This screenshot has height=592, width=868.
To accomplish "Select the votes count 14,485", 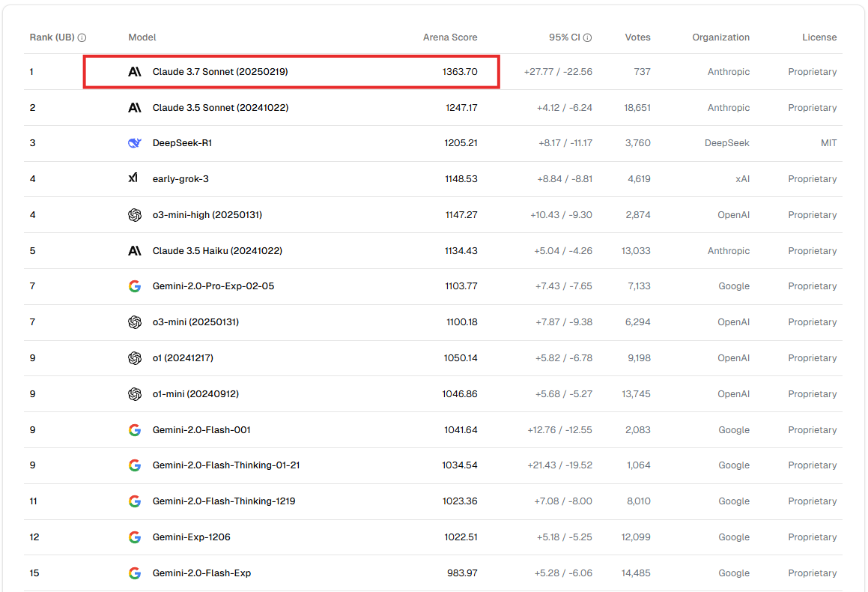I will point(636,573).
